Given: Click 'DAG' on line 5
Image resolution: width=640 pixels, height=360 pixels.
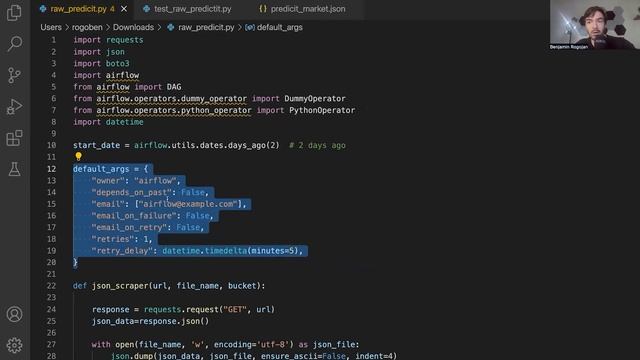Looking at the screenshot, I should coord(174,87).
